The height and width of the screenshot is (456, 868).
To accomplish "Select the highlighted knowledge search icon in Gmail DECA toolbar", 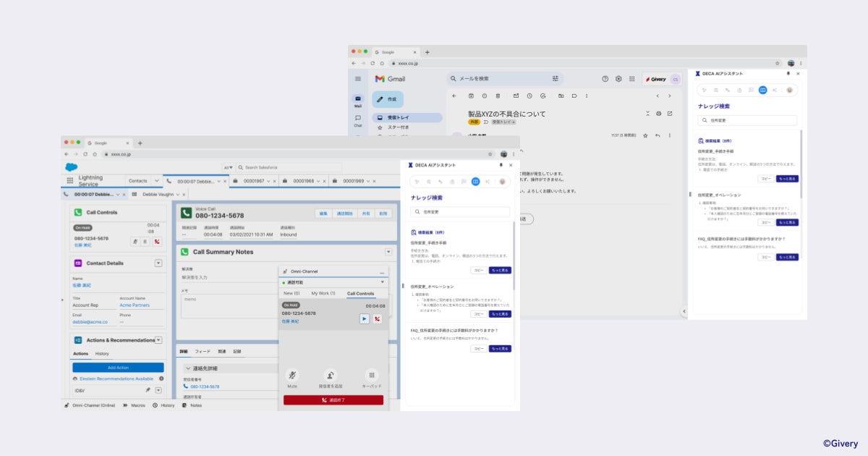I will pyautogui.click(x=762, y=90).
